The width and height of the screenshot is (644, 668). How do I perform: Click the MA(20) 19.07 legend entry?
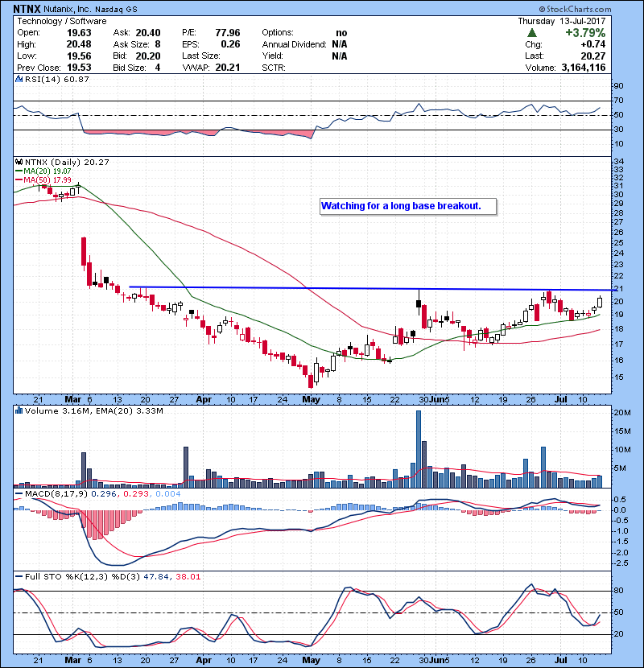pos(43,171)
